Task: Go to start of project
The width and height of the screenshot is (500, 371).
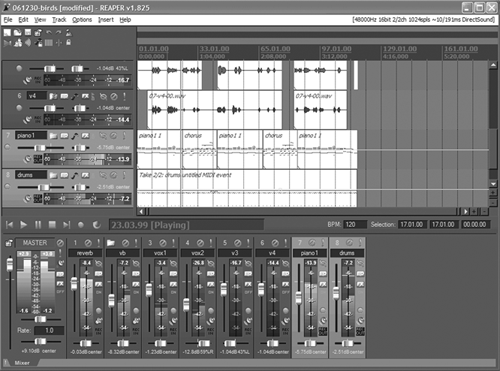Action: [9, 225]
